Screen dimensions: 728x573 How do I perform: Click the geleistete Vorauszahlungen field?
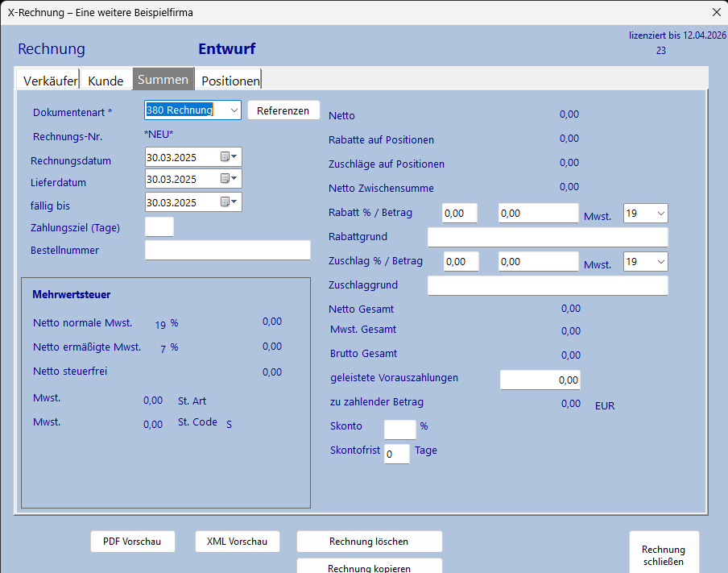coord(540,380)
